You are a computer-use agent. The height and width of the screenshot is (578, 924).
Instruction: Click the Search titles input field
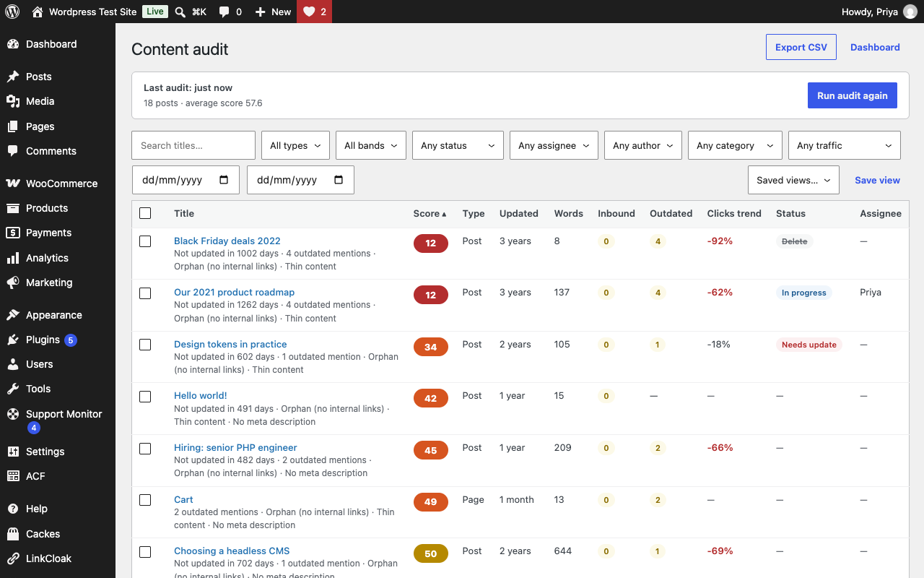[x=193, y=145]
